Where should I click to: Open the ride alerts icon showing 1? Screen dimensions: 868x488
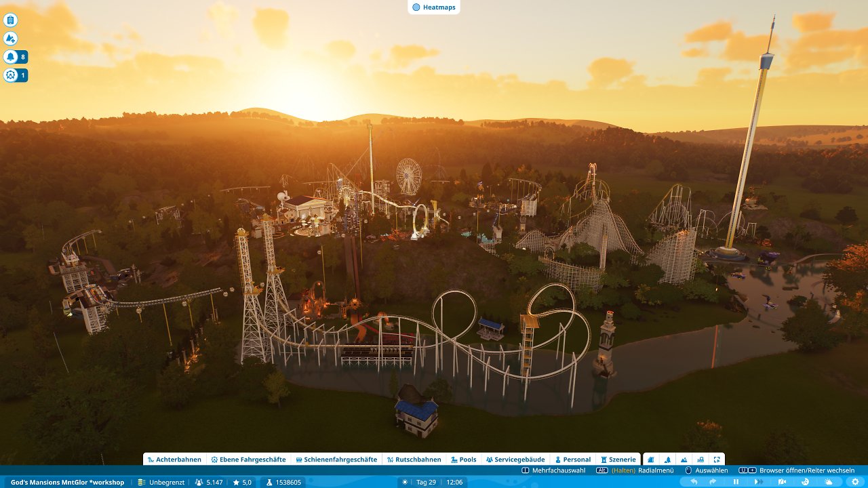pyautogui.click(x=16, y=75)
